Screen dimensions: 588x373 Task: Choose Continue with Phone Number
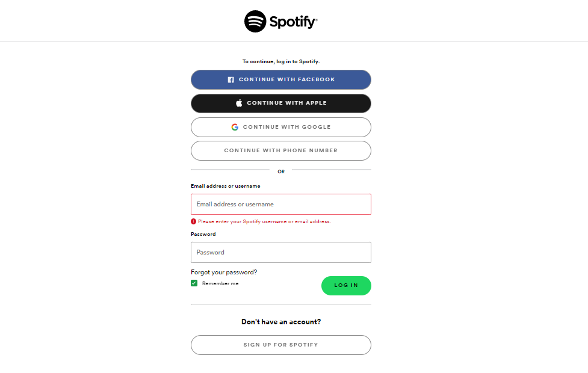tap(280, 150)
